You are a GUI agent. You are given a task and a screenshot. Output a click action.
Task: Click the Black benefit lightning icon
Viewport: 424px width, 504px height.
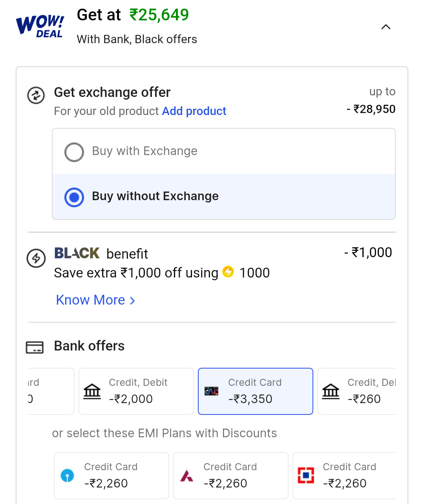tap(36, 258)
